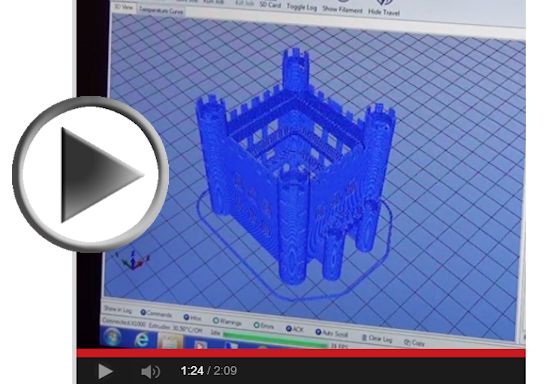Click the 1:24 / 2:09 time display

pyautogui.click(x=209, y=371)
